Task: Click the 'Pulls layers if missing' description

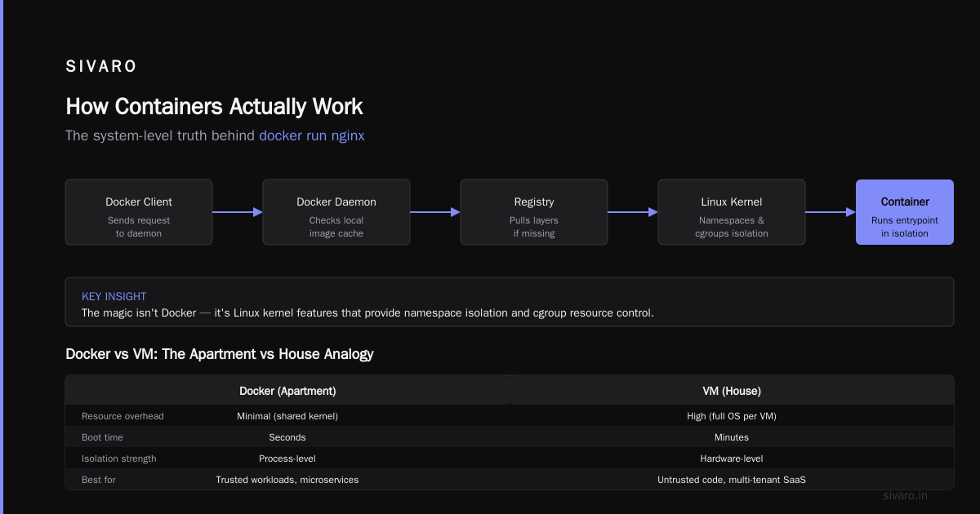Action: tap(534, 227)
